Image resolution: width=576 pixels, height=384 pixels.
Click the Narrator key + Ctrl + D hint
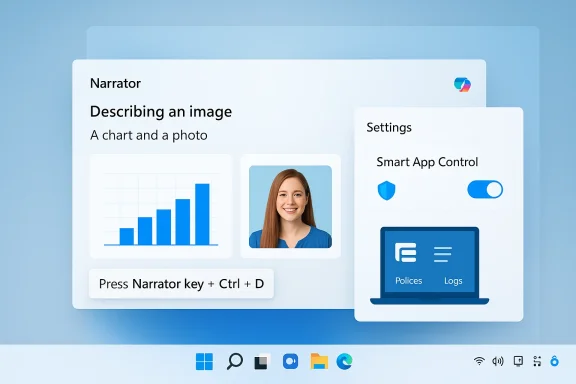(x=181, y=284)
